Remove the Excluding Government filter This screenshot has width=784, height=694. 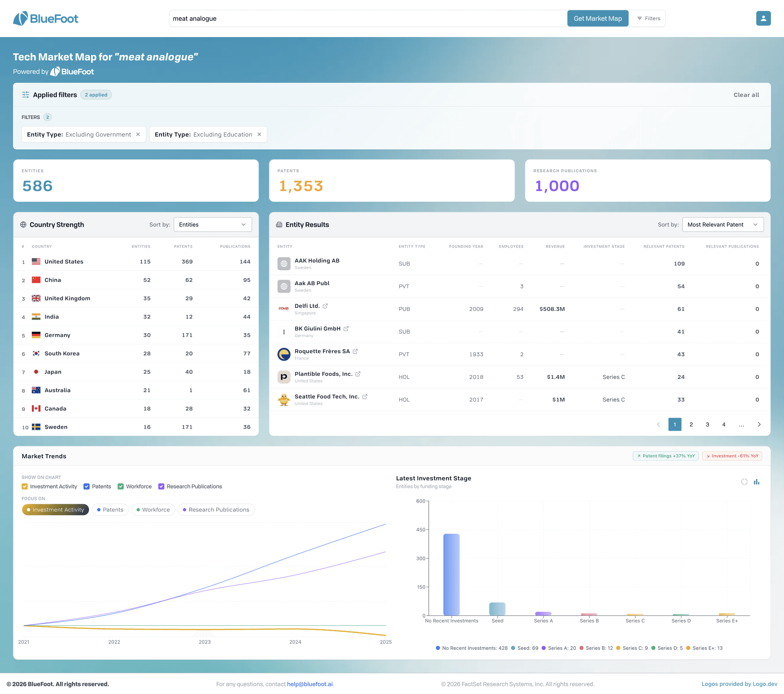pos(138,134)
